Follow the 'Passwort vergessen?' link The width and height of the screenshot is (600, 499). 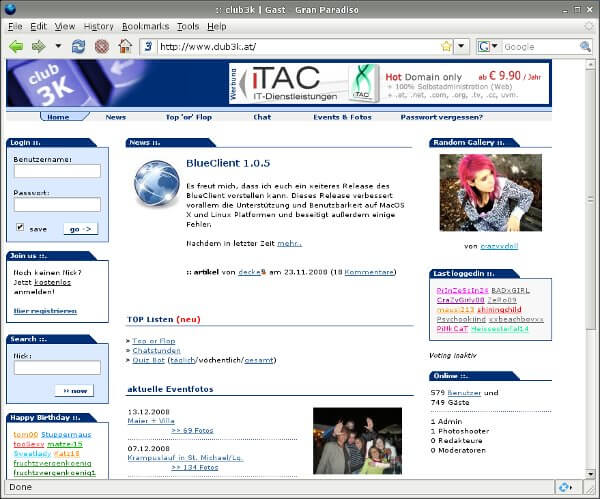click(x=441, y=117)
